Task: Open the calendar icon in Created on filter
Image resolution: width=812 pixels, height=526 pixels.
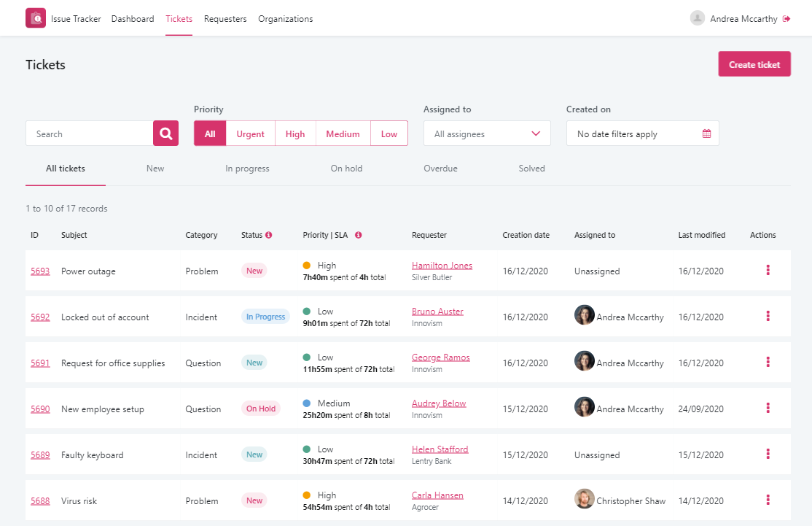Action: pyautogui.click(x=706, y=134)
